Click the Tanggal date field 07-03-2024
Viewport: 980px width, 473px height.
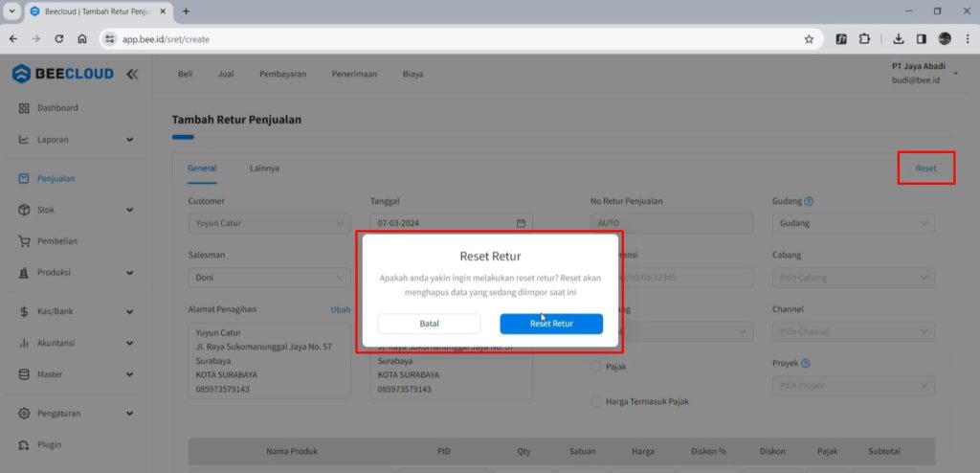tap(452, 223)
